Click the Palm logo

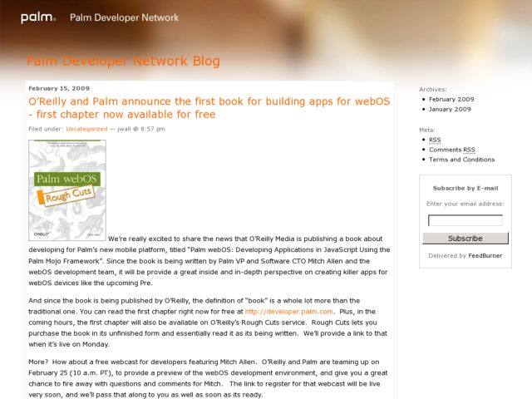(x=37, y=16)
